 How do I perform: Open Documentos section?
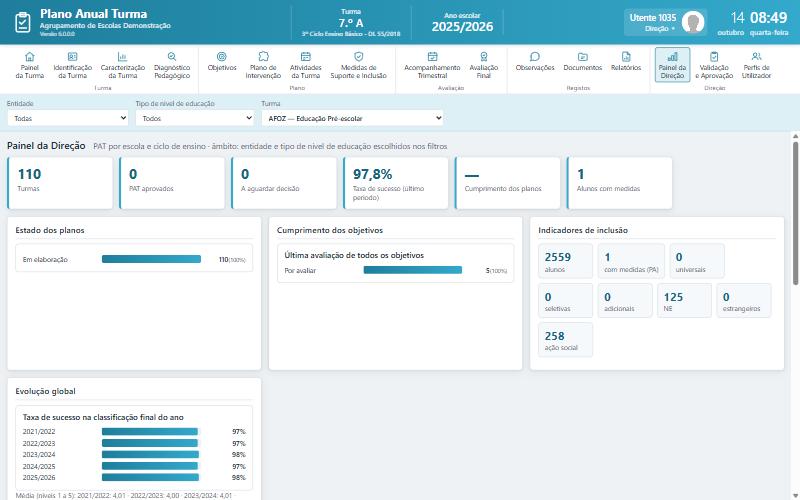(583, 61)
